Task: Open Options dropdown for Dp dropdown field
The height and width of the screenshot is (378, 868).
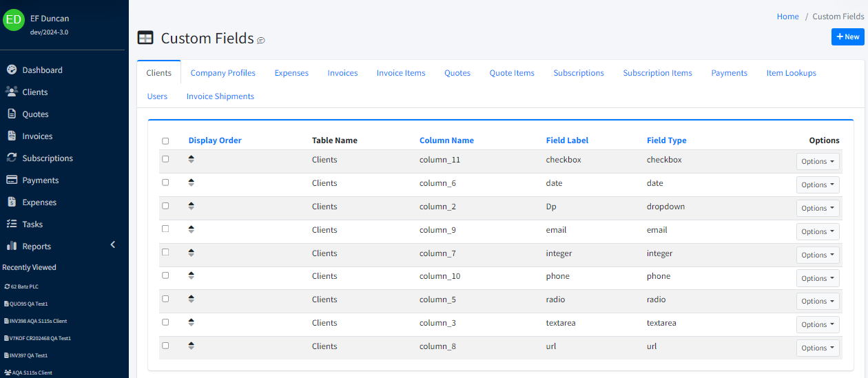Action: [x=818, y=208]
